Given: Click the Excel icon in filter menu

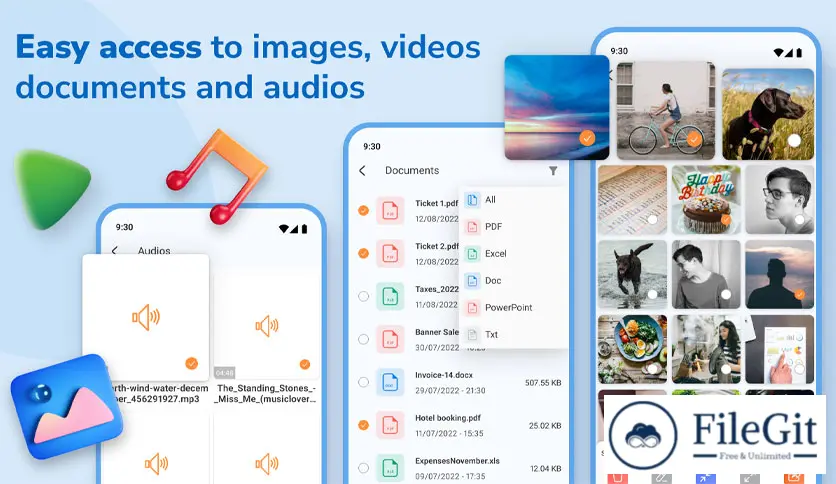Looking at the screenshot, I should [x=472, y=254].
